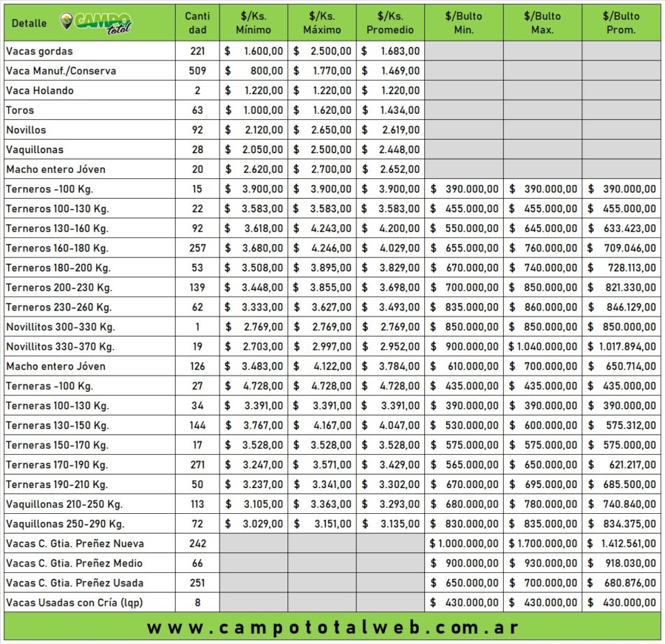Click the 509 quantity cell for Vaca Manuf./Conserva
Viewport: 665px width, 644px height.
[197, 71]
